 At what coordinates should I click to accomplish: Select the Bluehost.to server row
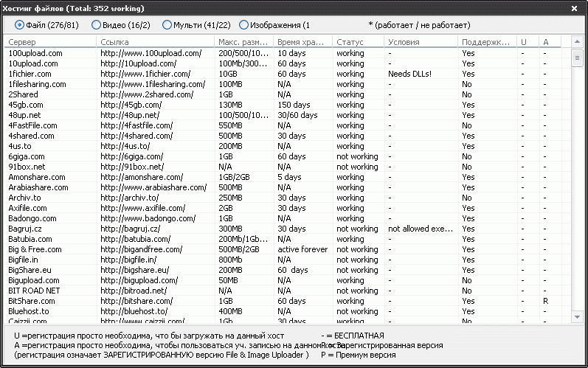pyautogui.click(x=283, y=311)
